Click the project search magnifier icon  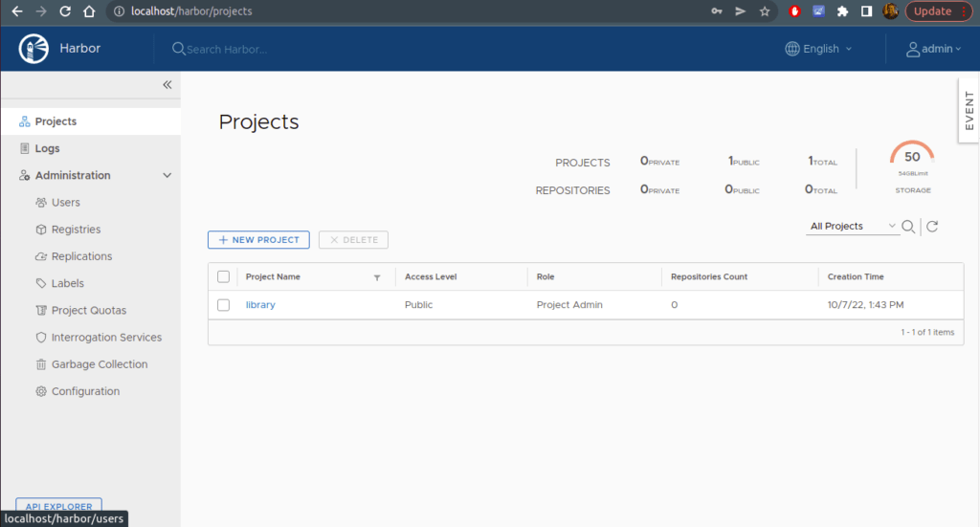[908, 227]
